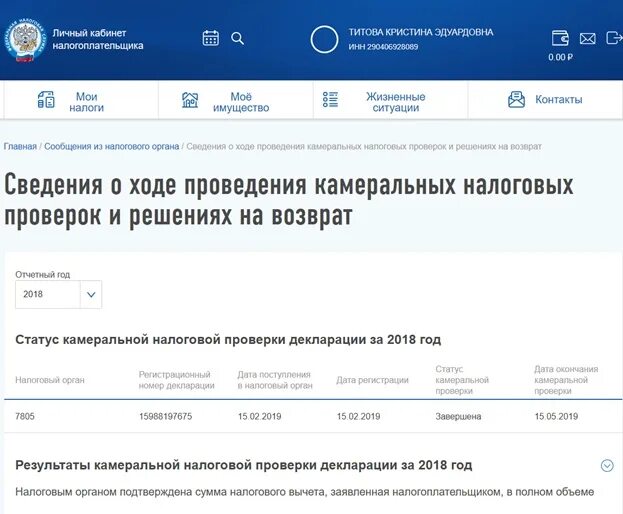
Task: Open the messages envelope icon
Action: [587, 39]
